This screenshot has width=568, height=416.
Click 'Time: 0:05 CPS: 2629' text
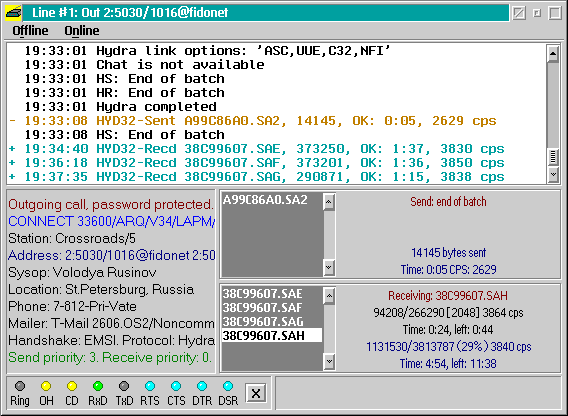tap(448, 270)
